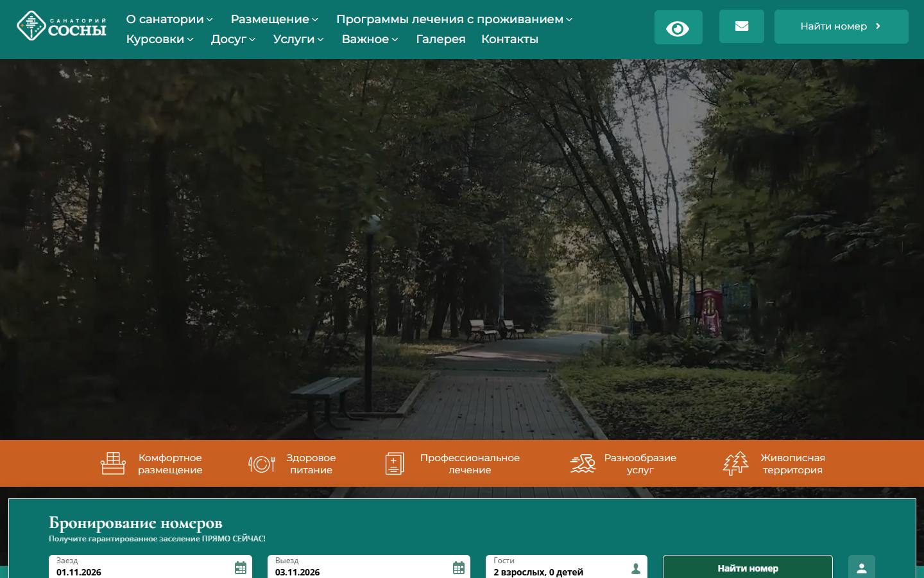This screenshot has width=924, height=578.
Task: Expand the Услуги menu
Action: [298, 39]
